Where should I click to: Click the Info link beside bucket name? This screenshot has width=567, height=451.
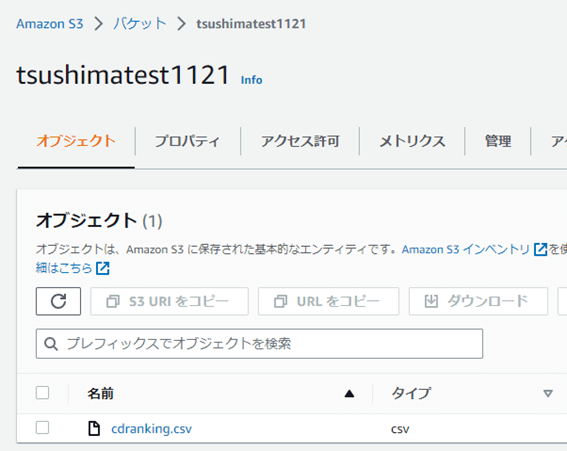point(252,80)
